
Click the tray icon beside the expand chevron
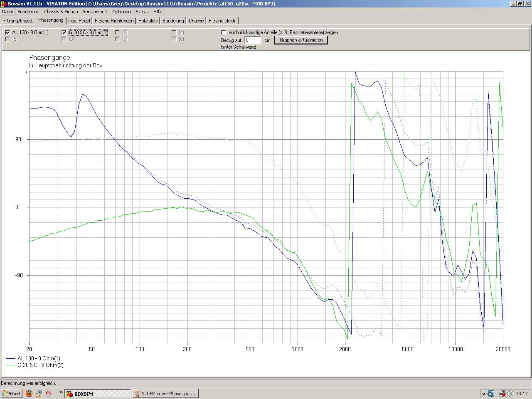pos(491,394)
